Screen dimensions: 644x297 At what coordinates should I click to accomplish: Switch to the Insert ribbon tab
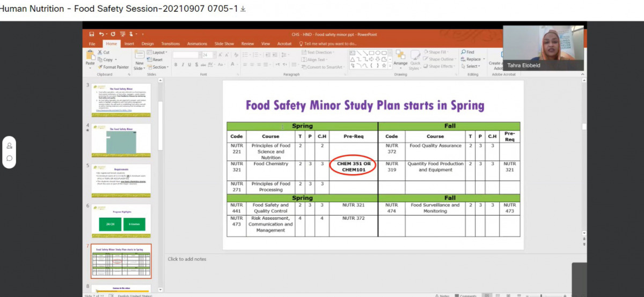pyautogui.click(x=129, y=44)
